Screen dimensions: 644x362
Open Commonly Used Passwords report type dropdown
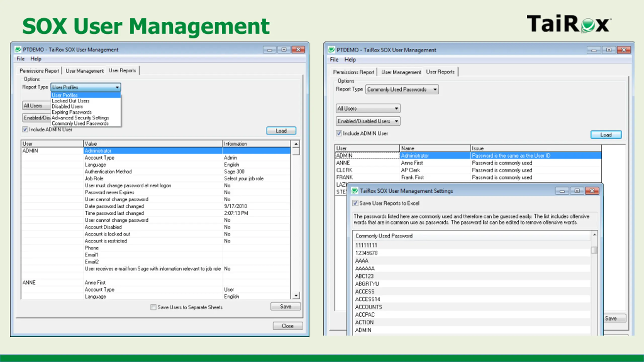tap(402, 89)
